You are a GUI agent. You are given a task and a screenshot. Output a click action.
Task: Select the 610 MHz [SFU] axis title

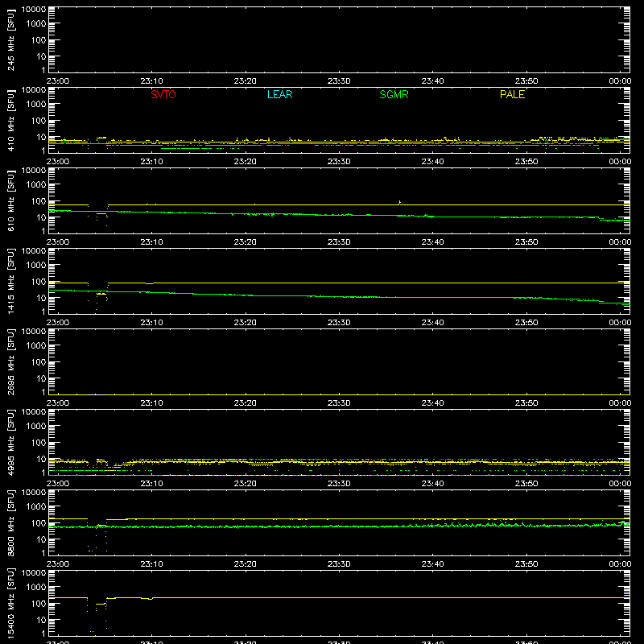point(10,200)
